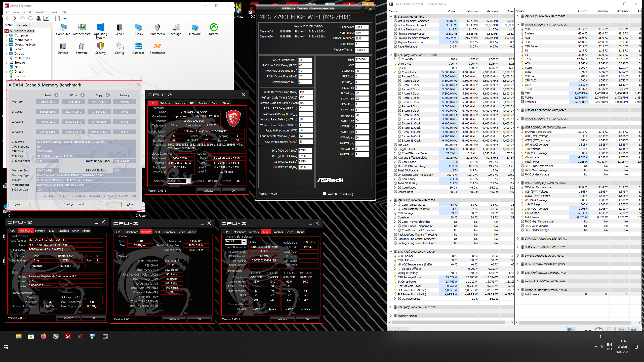
Task: Open the Operating System category icon
Action: tap(100, 31)
